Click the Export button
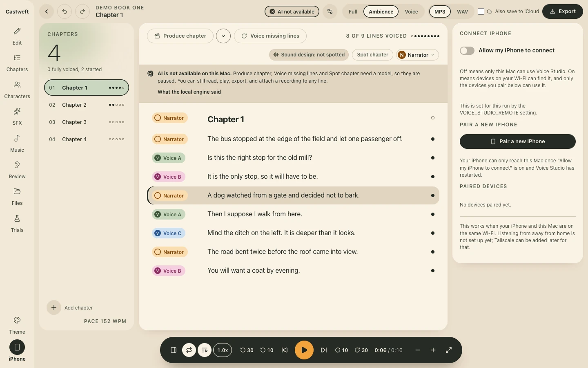 (x=563, y=11)
